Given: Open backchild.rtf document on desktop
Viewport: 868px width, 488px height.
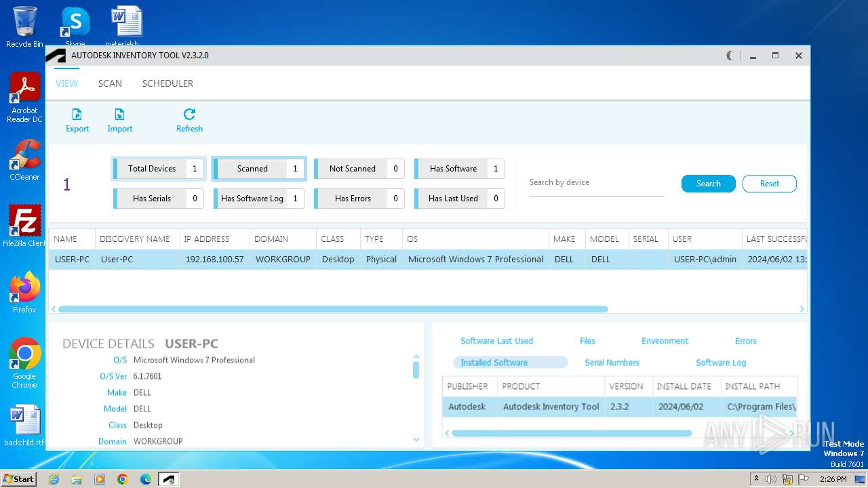Looking at the screenshot, I should point(24,426).
